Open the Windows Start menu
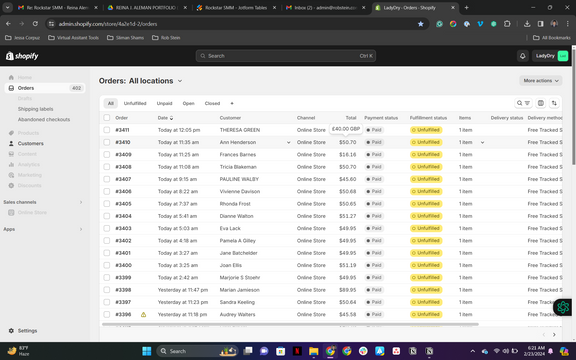 pyautogui.click(x=147, y=351)
